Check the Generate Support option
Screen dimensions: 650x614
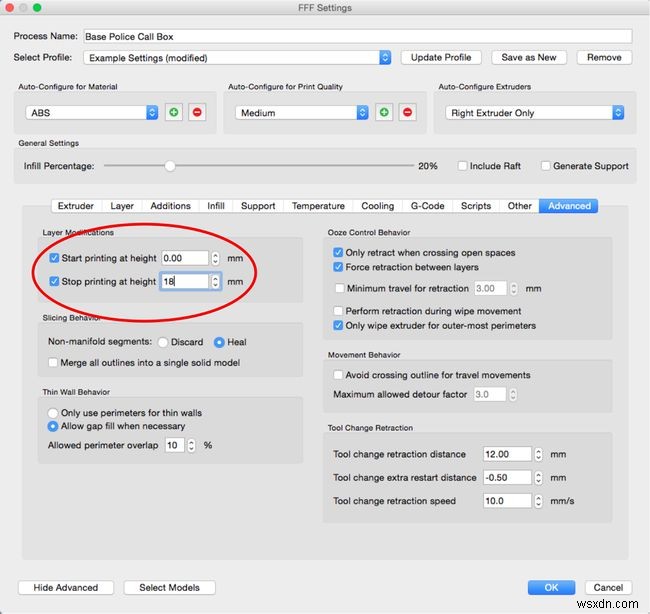[x=546, y=166]
